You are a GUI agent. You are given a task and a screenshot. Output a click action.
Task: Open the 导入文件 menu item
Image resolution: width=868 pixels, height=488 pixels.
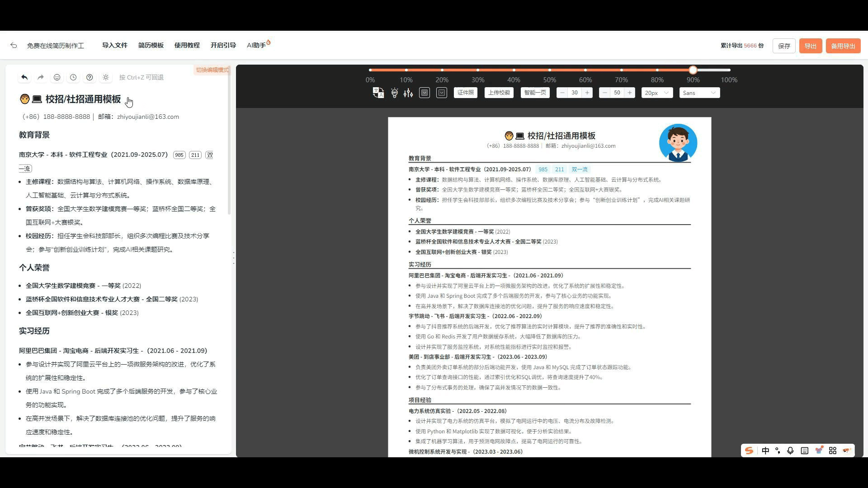pos(115,46)
